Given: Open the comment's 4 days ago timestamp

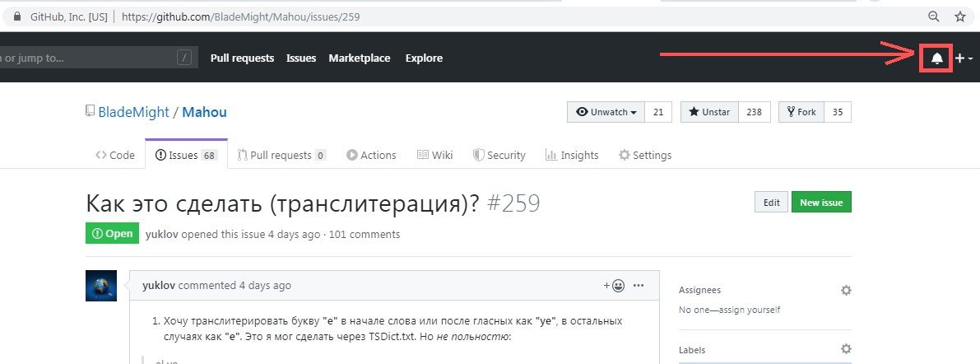Looking at the screenshot, I should point(265,286).
